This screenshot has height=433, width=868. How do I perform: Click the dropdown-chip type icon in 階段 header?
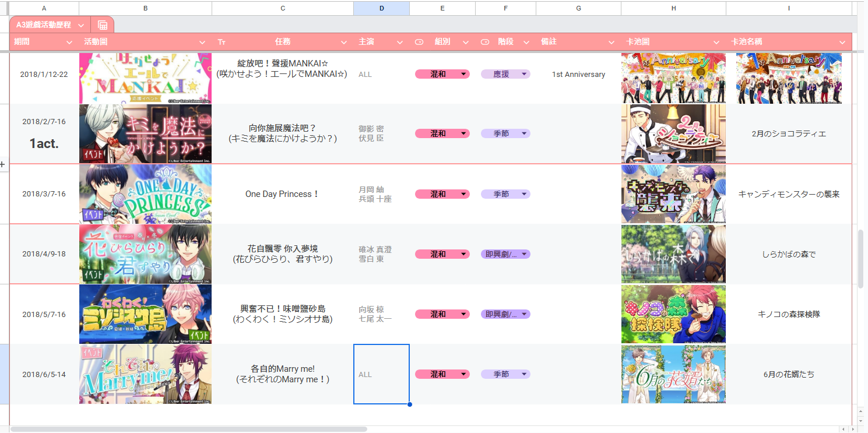click(x=485, y=42)
